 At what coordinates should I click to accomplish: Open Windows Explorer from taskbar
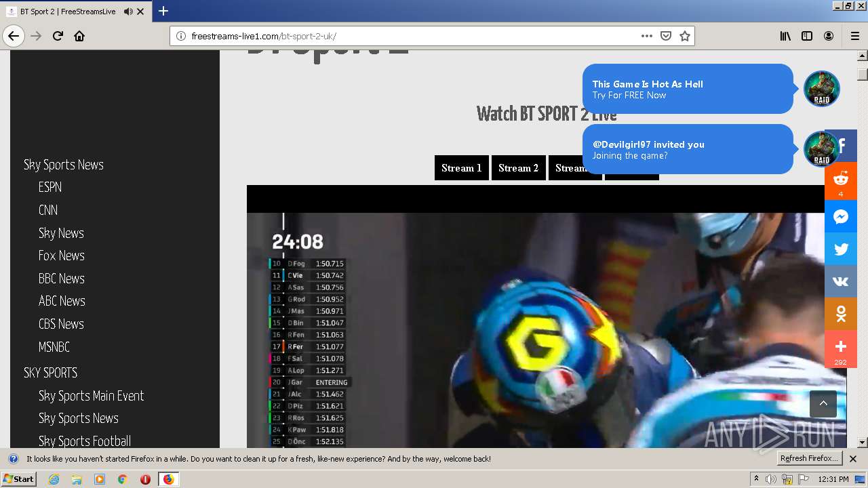tap(77, 479)
